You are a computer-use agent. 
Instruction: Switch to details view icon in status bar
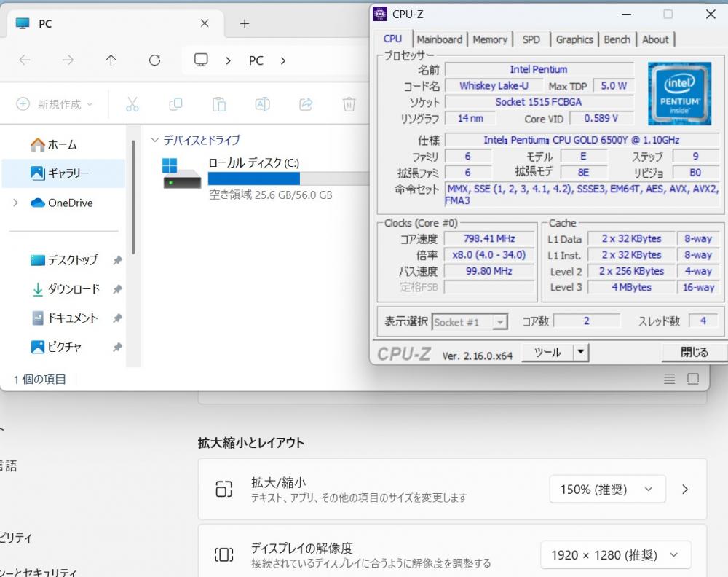[670, 379]
